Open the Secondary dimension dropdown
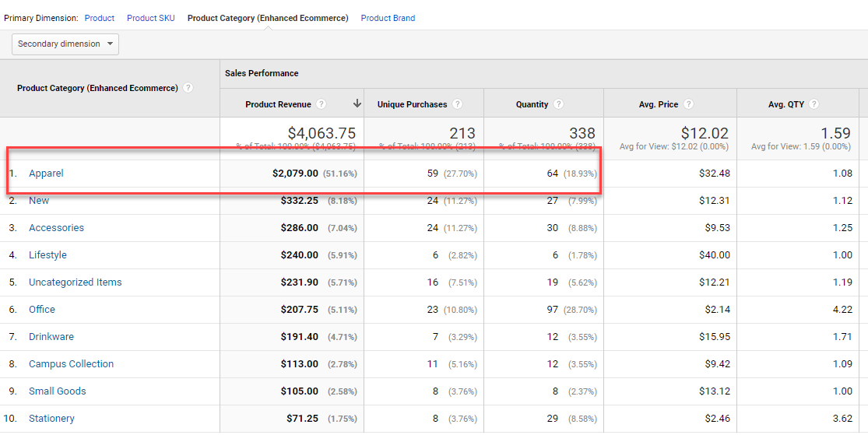The width and height of the screenshot is (868, 435). pos(65,44)
